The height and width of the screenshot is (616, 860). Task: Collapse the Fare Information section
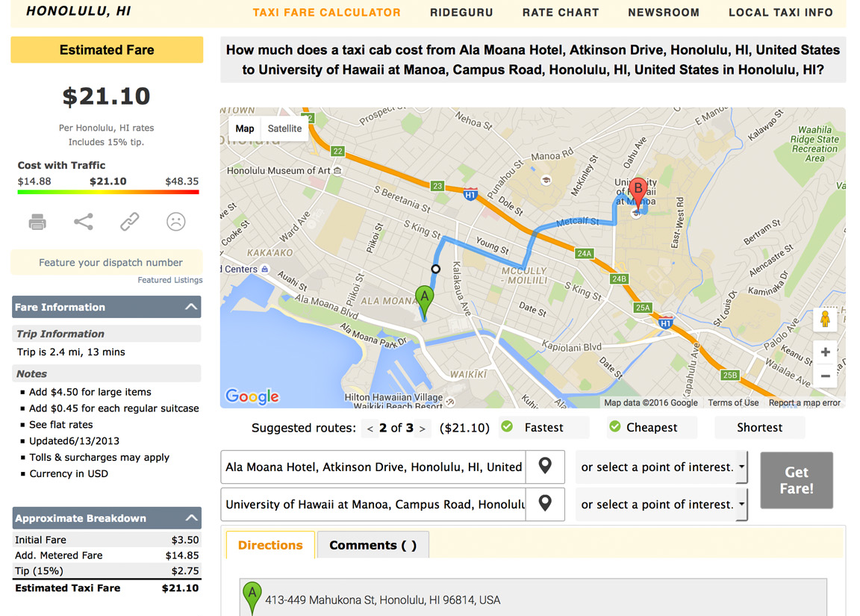107,307
